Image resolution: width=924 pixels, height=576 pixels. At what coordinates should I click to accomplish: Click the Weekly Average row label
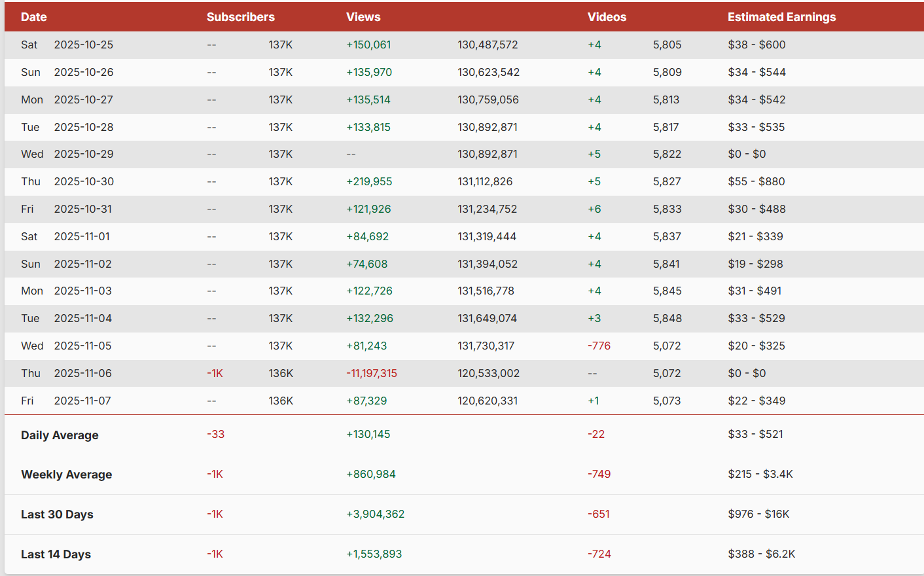(66, 475)
